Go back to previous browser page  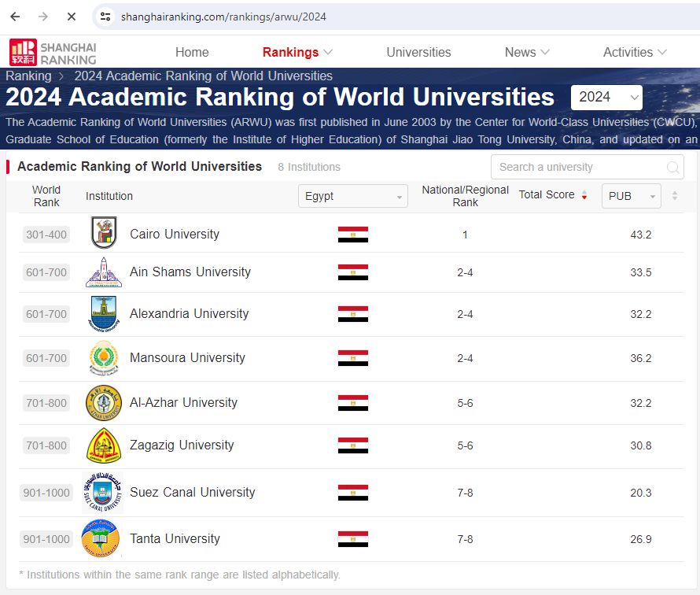tap(15, 17)
